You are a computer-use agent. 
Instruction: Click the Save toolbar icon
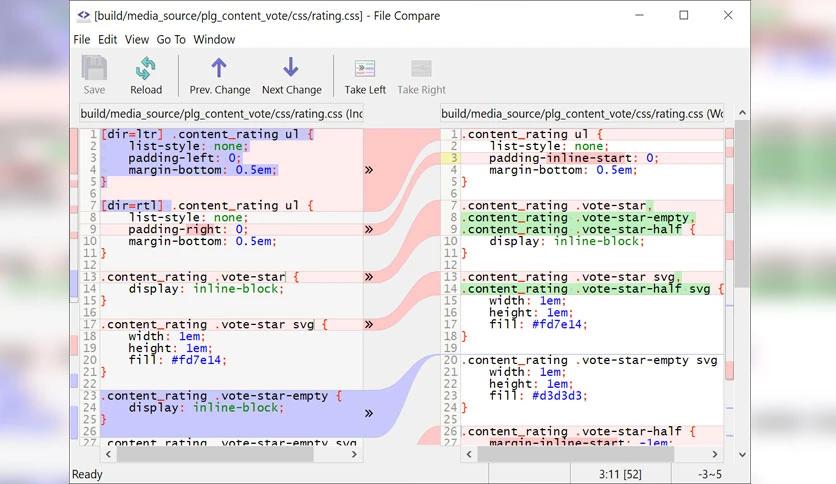click(x=94, y=75)
